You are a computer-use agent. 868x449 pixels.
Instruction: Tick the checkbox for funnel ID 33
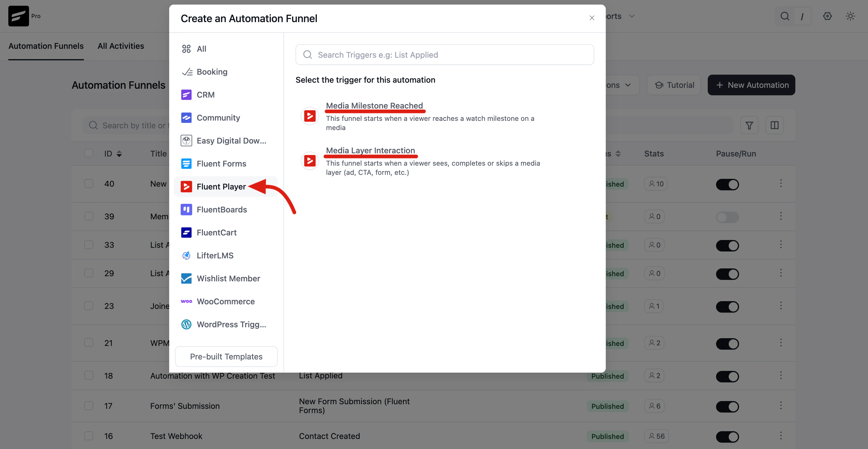click(89, 245)
